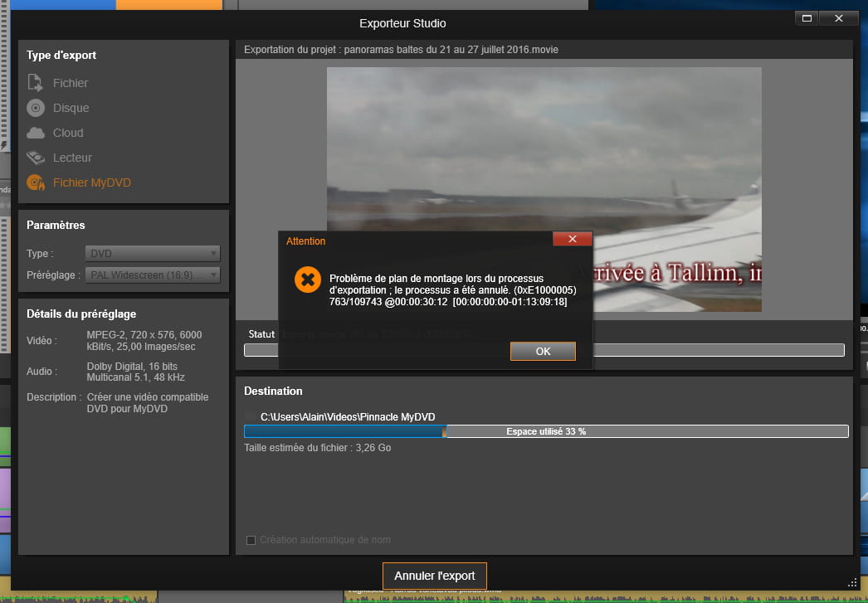
Task: Click the export Statut progress bar
Action: tap(544, 350)
